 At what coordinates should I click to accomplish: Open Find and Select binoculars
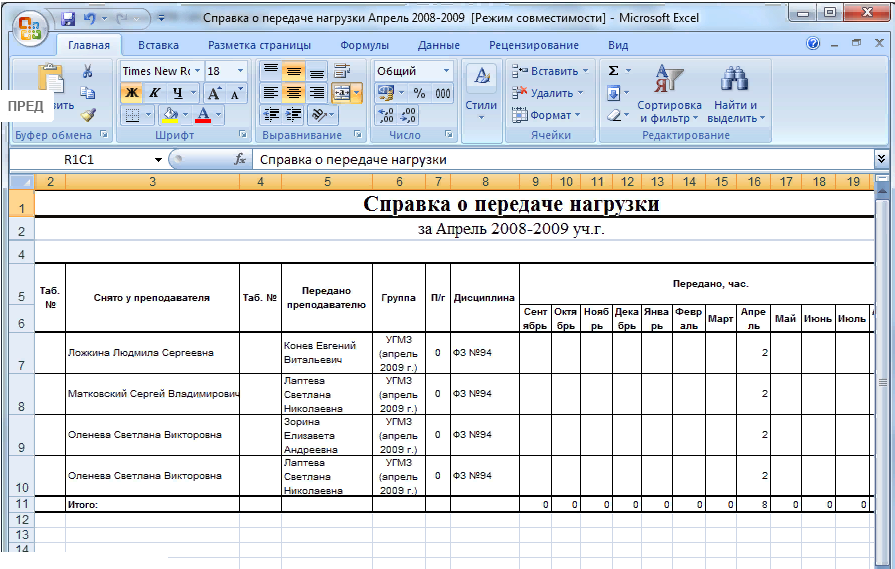point(736,95)
